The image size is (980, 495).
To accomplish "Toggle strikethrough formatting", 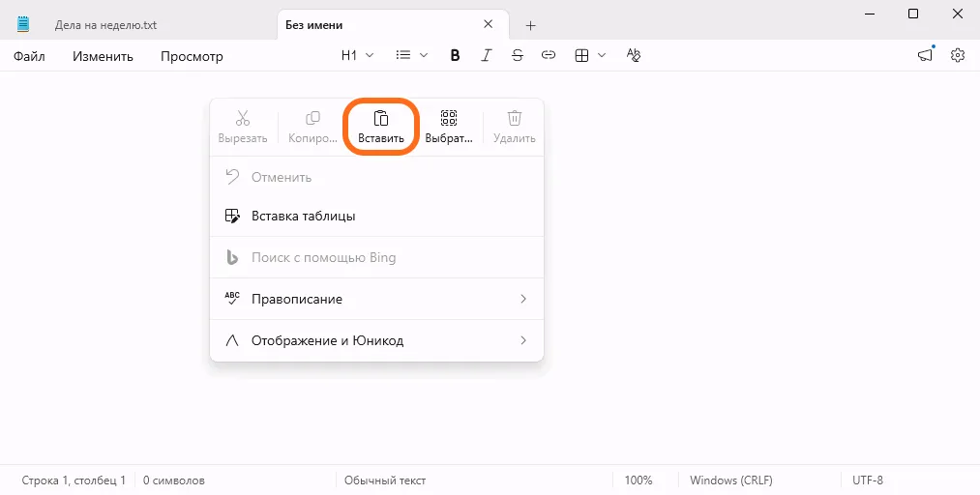I will [x=518, y=55].
